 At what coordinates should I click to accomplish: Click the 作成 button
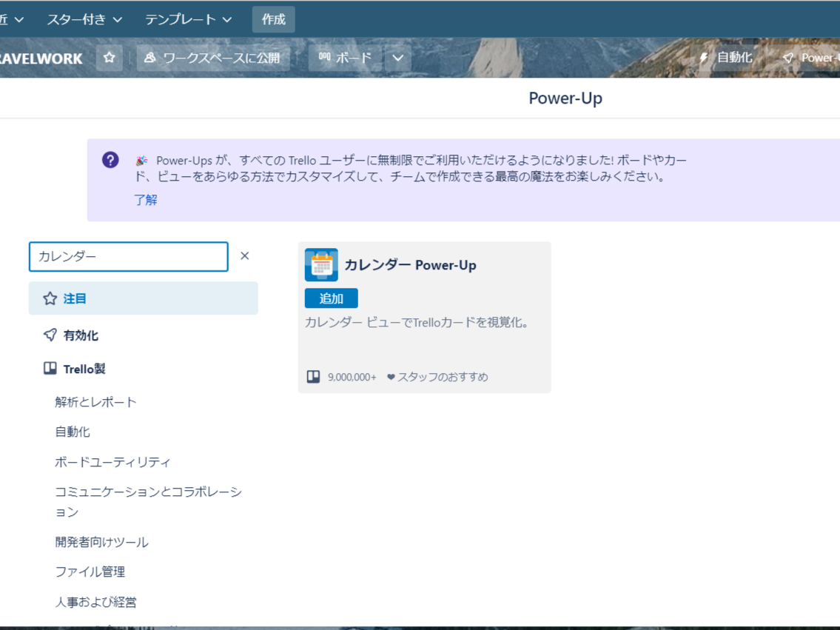274,19
